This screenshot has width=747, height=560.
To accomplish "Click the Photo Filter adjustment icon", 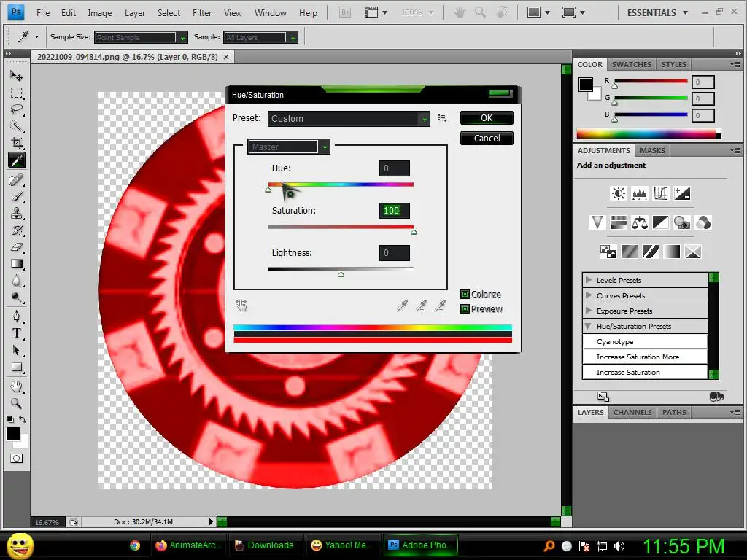I will [682, 222].
